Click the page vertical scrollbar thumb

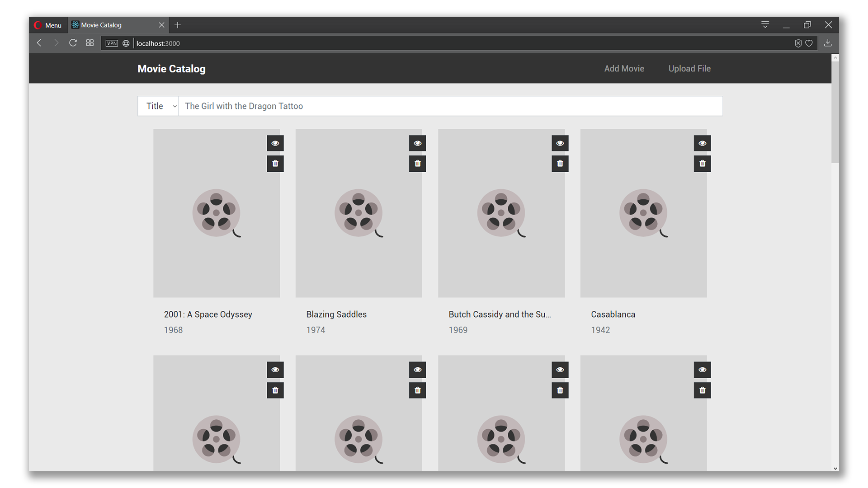pos(835,112)
